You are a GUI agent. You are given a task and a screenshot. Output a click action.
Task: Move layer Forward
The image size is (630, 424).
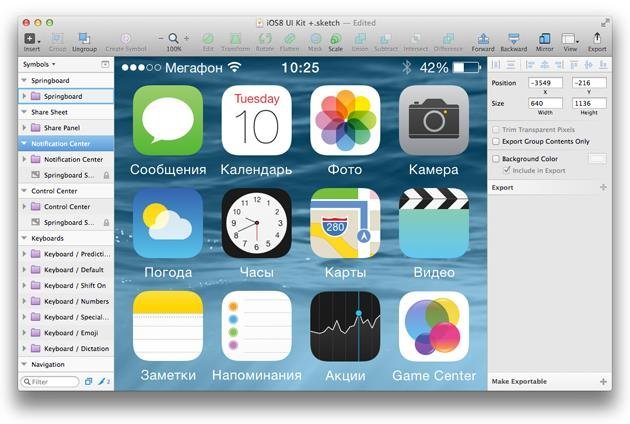tap(483, 42)
